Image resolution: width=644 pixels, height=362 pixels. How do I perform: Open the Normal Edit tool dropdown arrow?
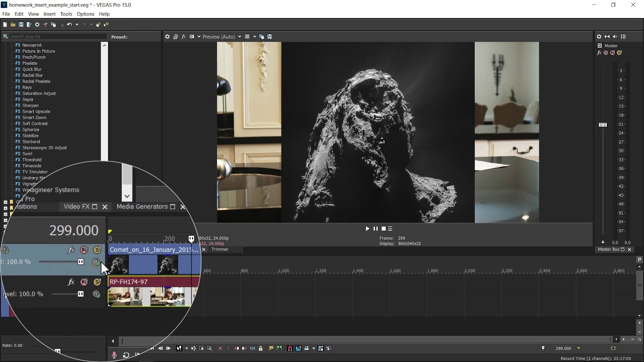point(187,348)
